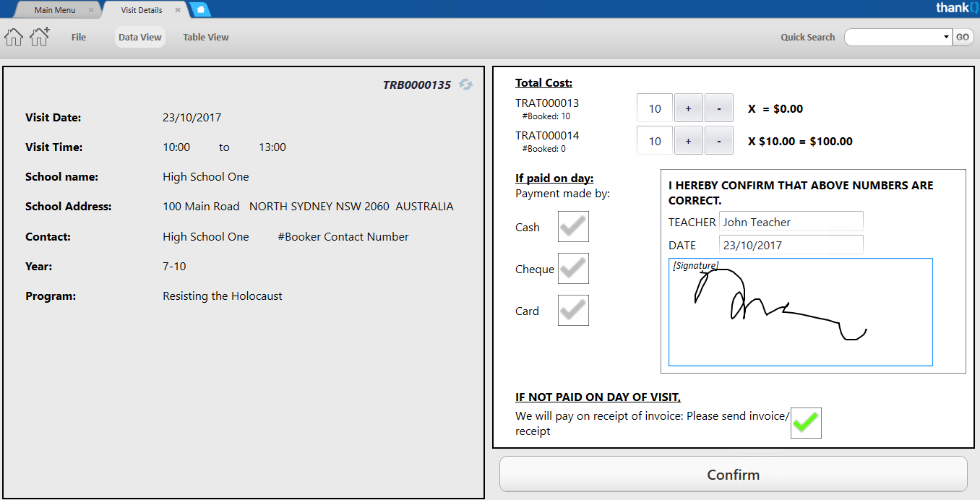This screenshot has width=980, height=500.
Task: Tick the Cash payment checkbox
Action: point(573,227)
